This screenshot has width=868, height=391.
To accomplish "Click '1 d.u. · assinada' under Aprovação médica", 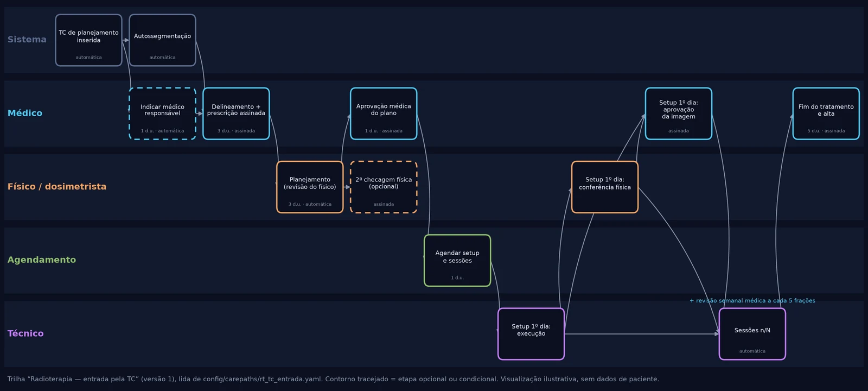I will tap(384, 131).
